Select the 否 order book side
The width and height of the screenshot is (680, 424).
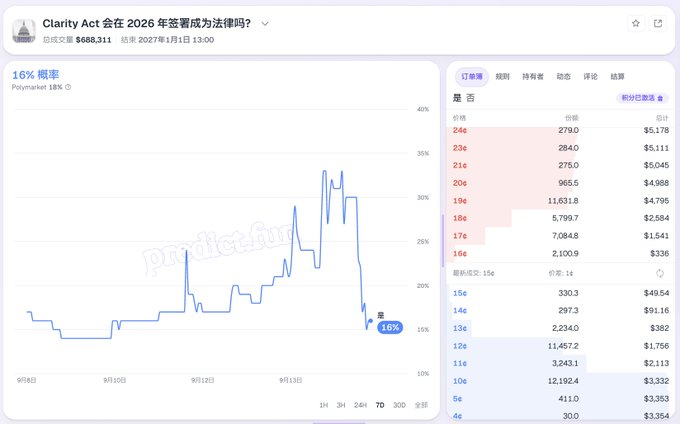471,98
